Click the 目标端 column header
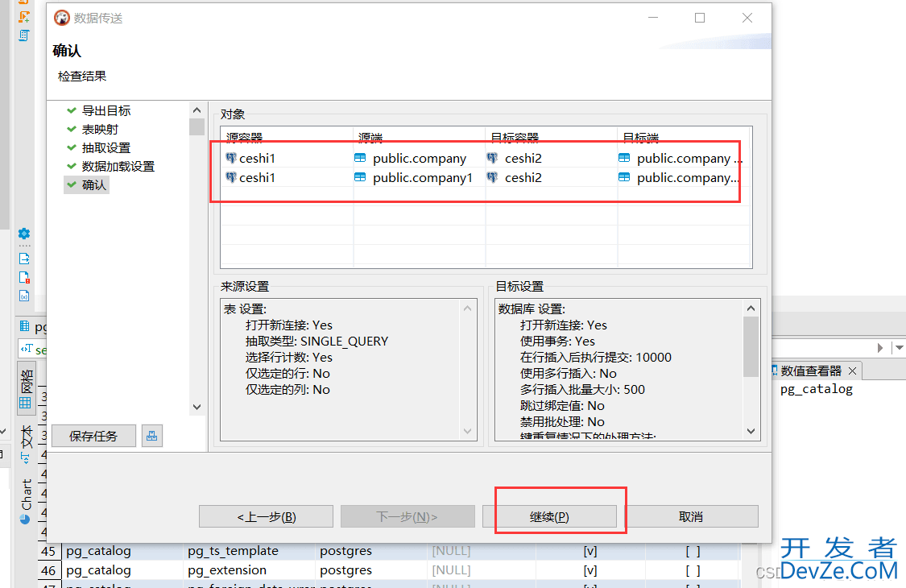Screen dimensions: 906x588 (684, 138)
